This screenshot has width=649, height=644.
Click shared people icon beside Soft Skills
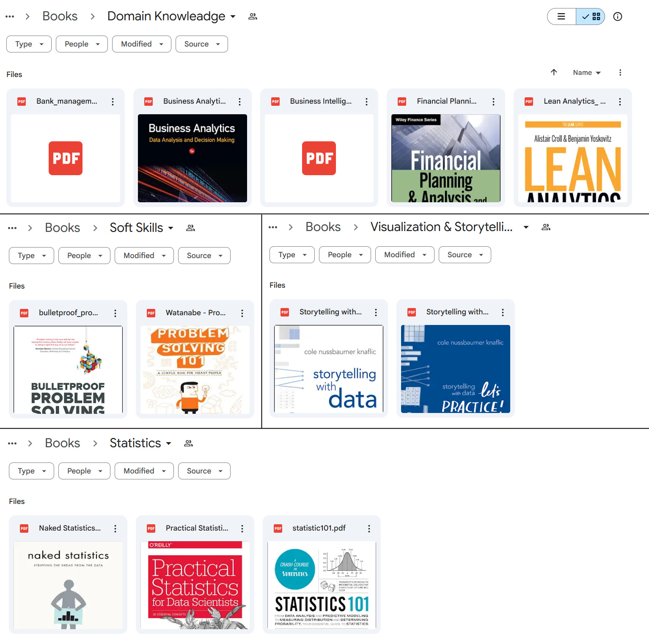pos(190,228)
